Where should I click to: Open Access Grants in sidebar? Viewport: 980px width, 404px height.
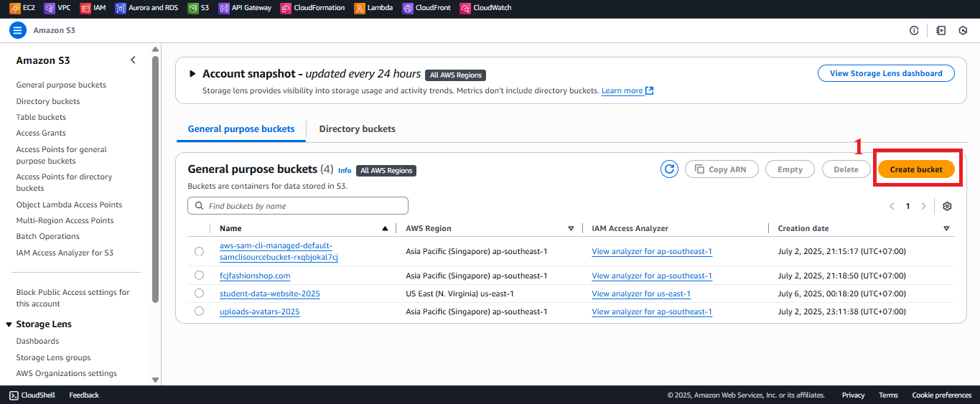(41, 133)
